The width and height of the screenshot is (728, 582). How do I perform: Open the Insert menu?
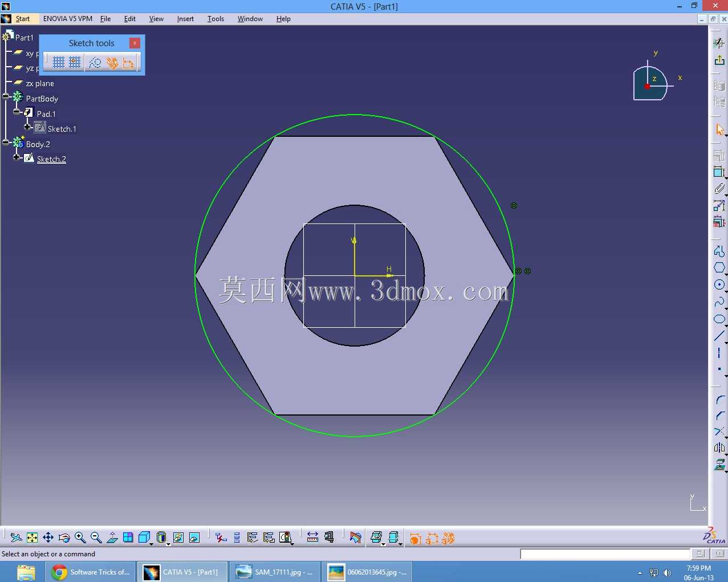185,19
